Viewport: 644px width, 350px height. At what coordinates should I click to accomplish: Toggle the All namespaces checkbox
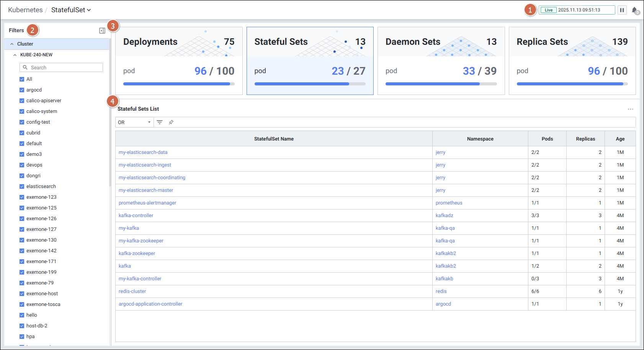point(22,79)
